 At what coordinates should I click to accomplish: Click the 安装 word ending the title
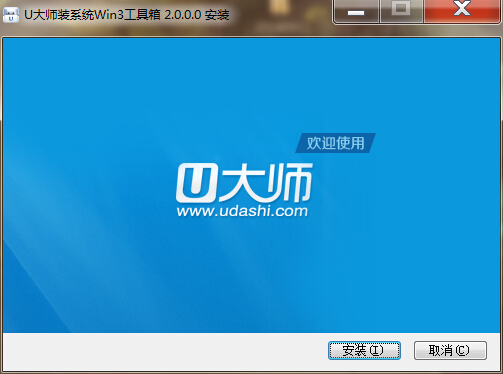217,15
